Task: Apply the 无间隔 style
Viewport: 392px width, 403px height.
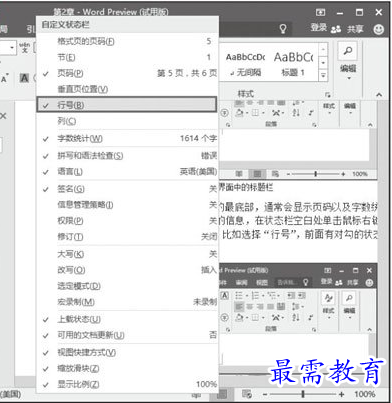Action: [x=245, y=63]
